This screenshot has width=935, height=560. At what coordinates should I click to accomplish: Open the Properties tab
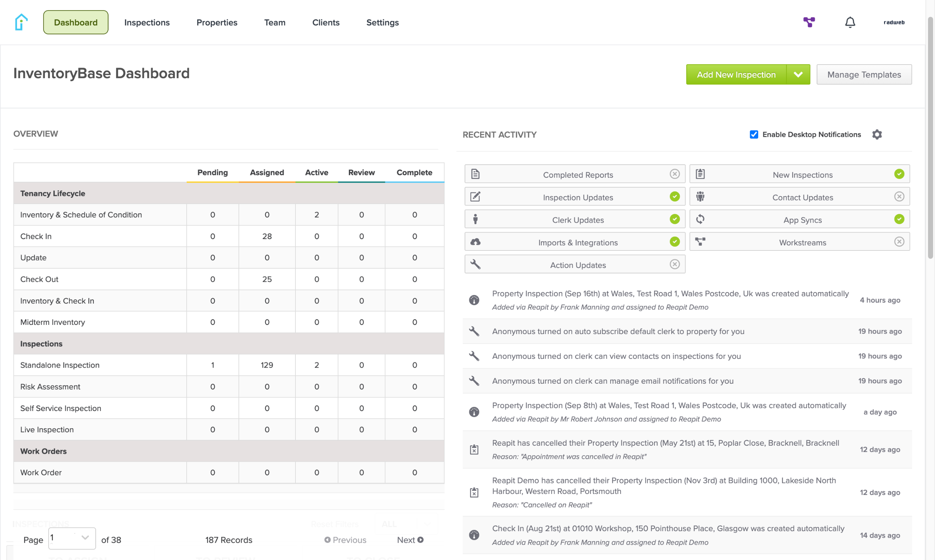pos(217,22)
